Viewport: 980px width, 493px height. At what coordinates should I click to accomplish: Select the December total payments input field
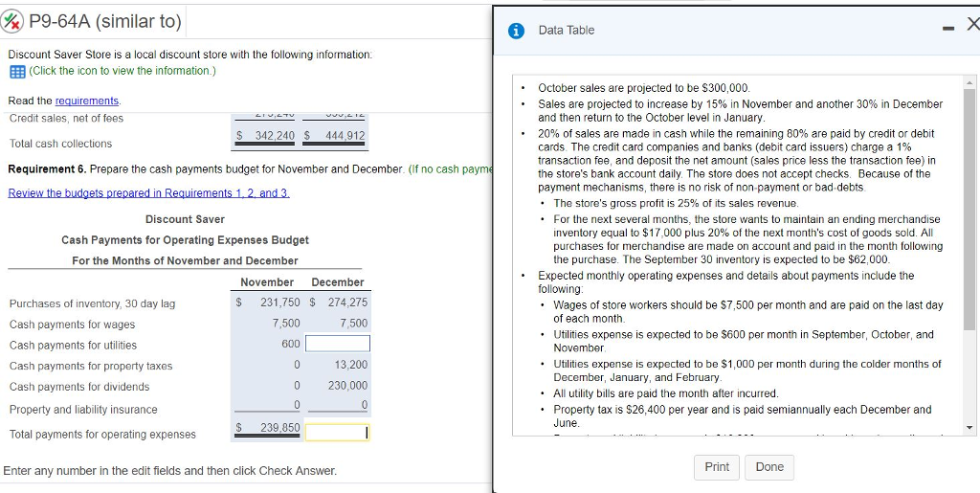(x=338, y=433)
